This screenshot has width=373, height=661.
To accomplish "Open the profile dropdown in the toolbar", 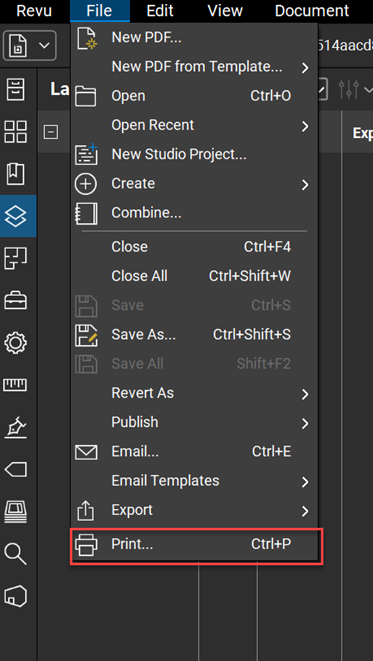I will click(x=30, y=45).
